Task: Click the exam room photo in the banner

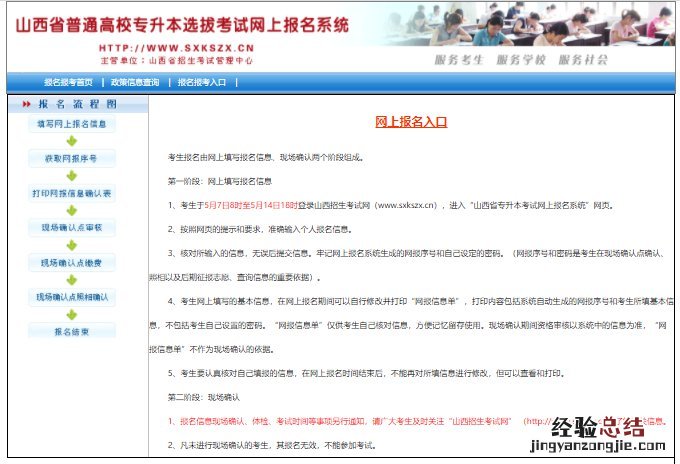Action: (527, 24)
